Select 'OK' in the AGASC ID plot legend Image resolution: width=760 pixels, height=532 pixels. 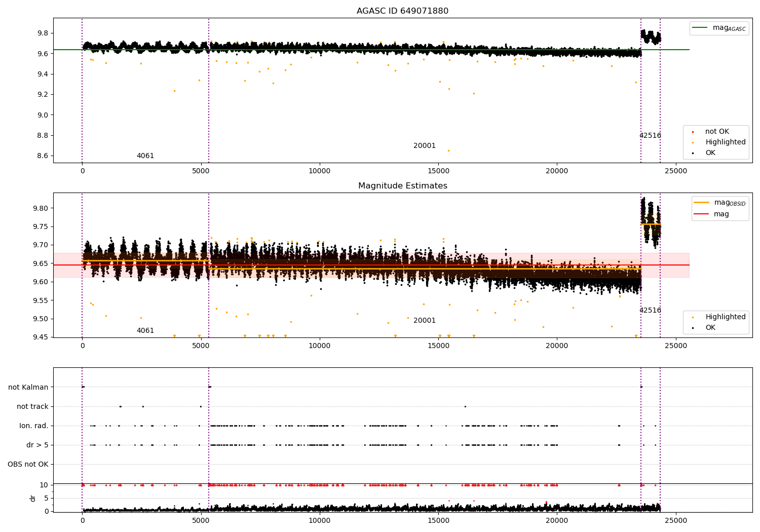click(x=710, y=153)
